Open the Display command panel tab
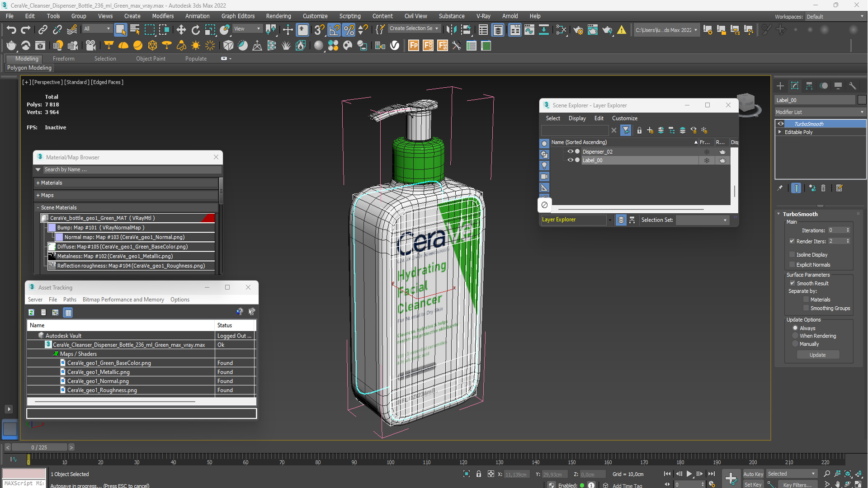Viewport: 868px width, 488px height. point(838,86)
